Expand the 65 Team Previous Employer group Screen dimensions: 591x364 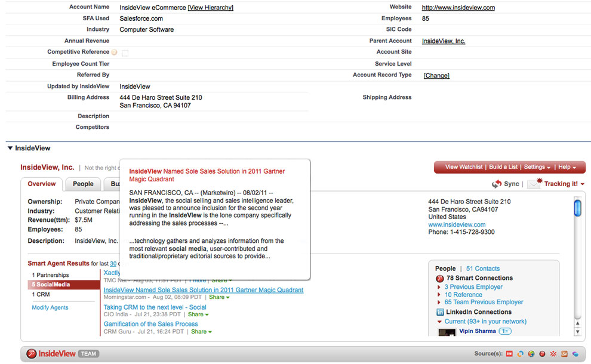(439, 302)
